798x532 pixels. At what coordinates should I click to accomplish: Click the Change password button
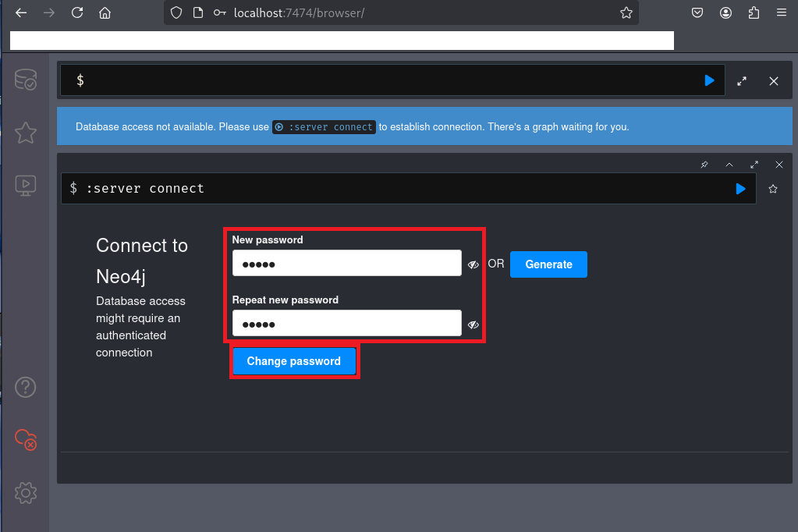pyautogui.click(x=293, y=361)
